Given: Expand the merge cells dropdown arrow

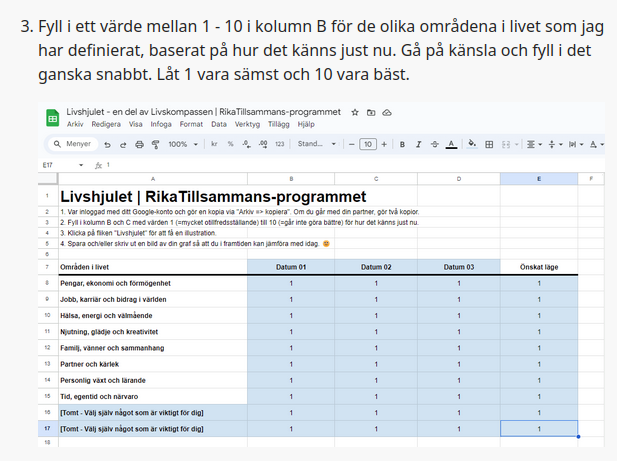Looking at the screenshot, I should (516, 144).
